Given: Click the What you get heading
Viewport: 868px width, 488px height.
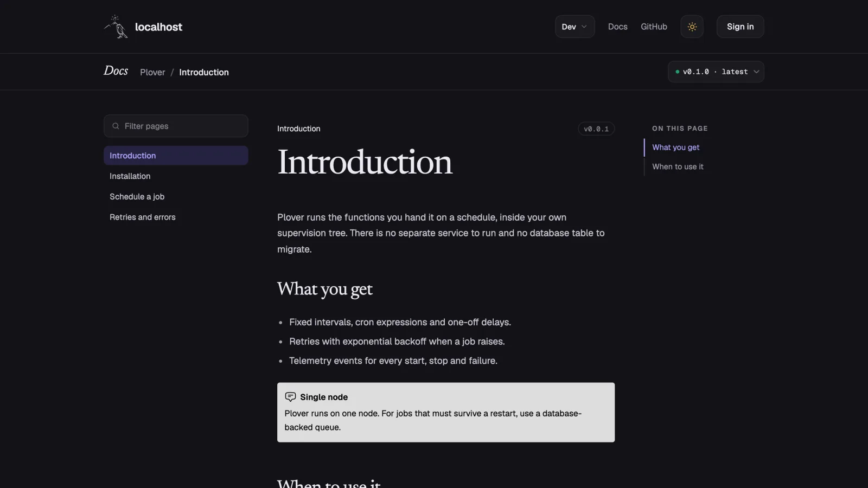Looking at the screenshot, I should pos(324,289).
